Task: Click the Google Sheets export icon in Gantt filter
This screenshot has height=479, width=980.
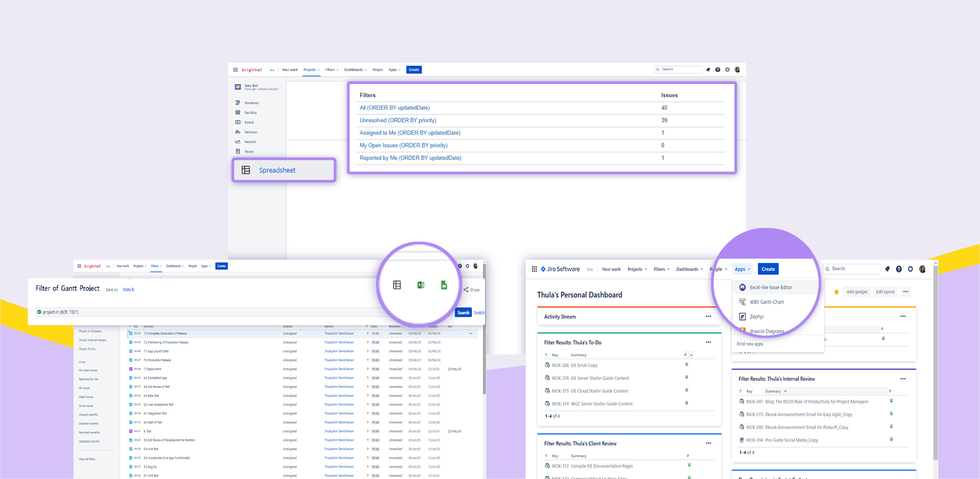Action: click(444, 285)
